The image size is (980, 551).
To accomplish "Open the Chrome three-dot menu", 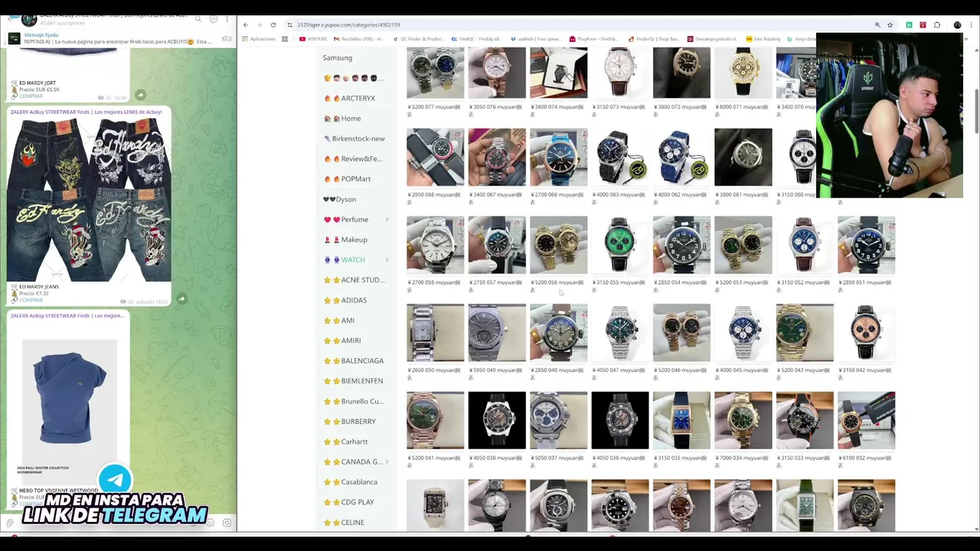I will pos(971,25).
